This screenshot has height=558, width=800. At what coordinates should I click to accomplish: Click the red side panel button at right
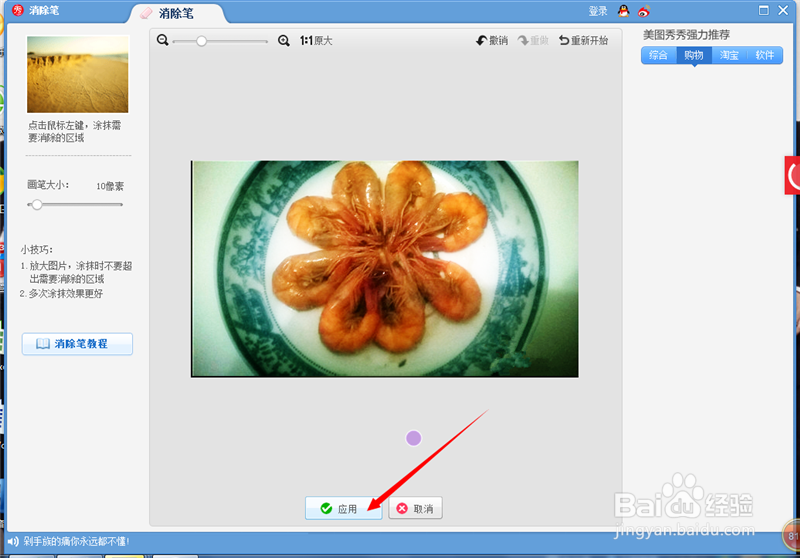[x=792, y=175]
